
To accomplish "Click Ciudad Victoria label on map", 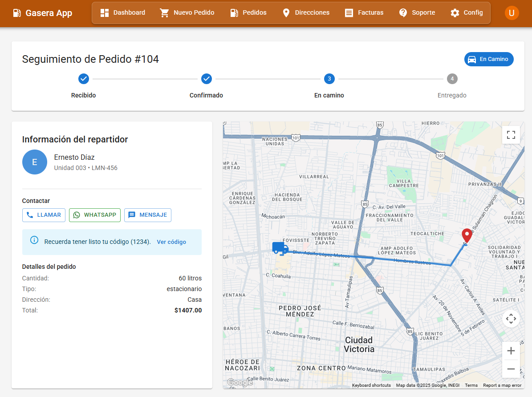I will 359,344.
